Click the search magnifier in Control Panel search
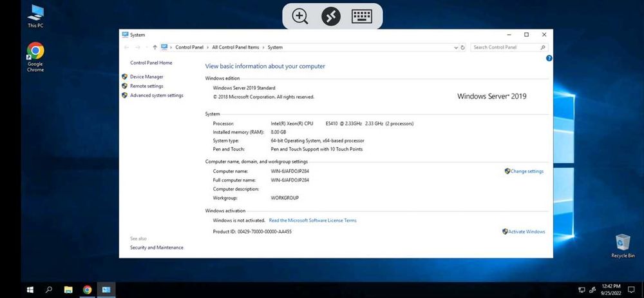 [542, 47]
